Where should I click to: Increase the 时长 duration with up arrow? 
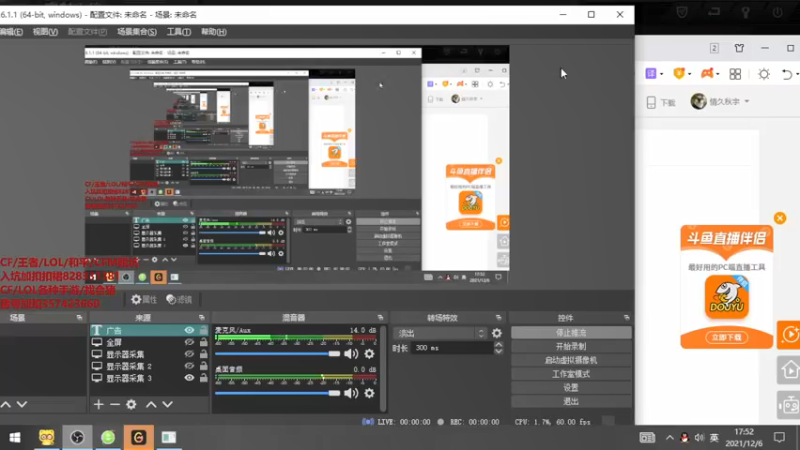pyautogui.click(x=498, y=344)
